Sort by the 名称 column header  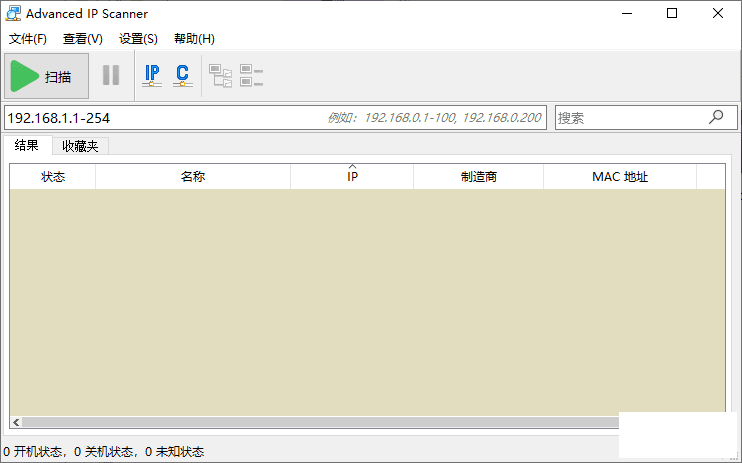(x=193, y=177)
